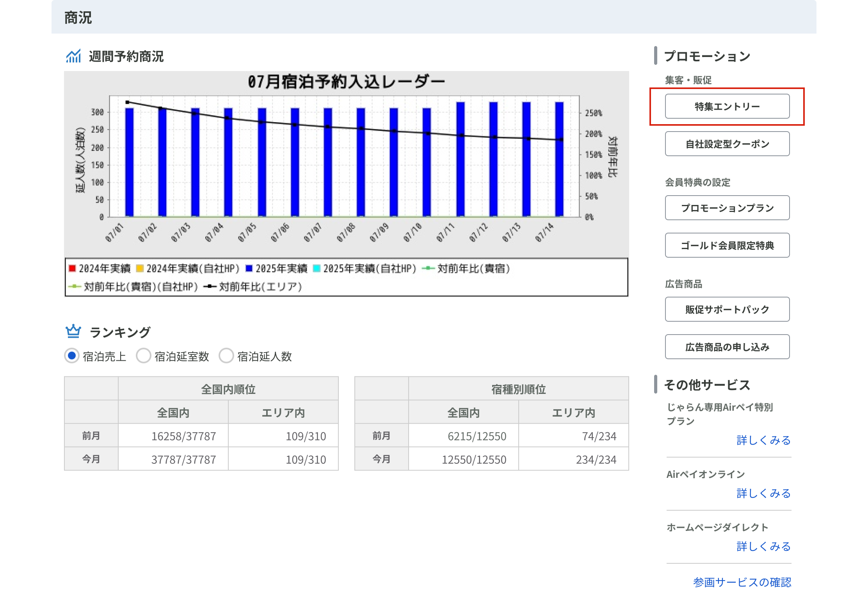Select the 宿泊延室数 radio button
Screen dimensions: 868x602
coord(143,356)
